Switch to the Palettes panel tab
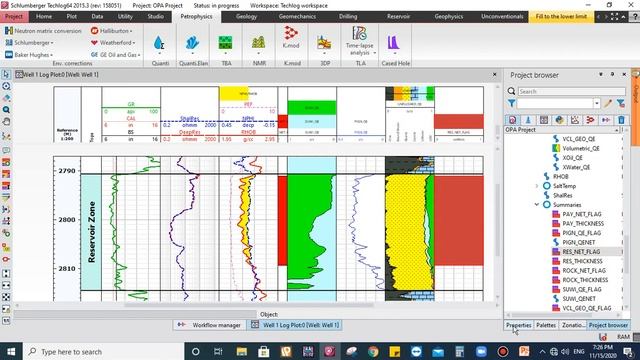 click(x=546, y=325)
